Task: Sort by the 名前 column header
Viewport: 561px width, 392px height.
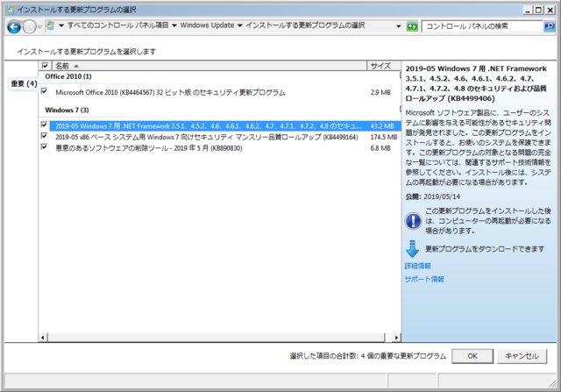Action: coord(209,66)
